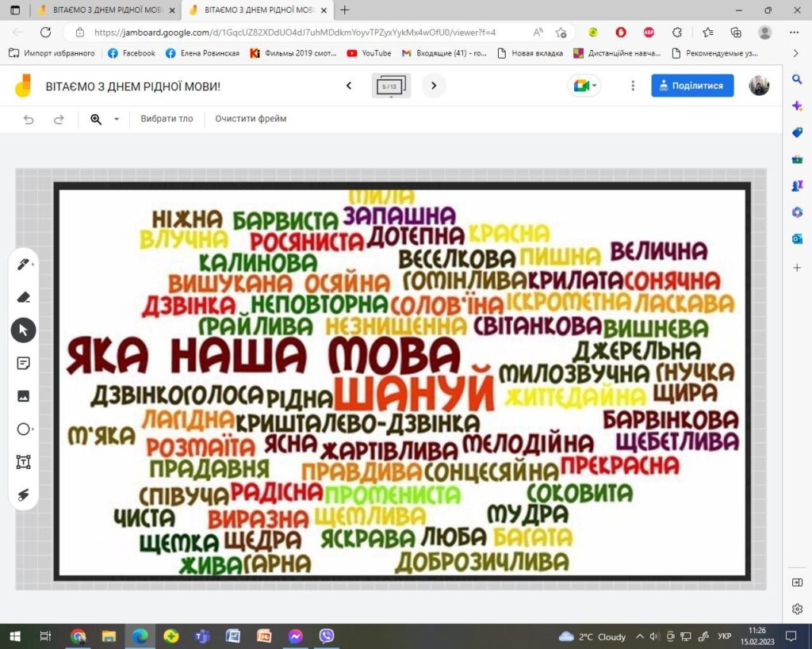Switch to the first browser tab
Screen dimensions: 812x649
coord(107,10)
